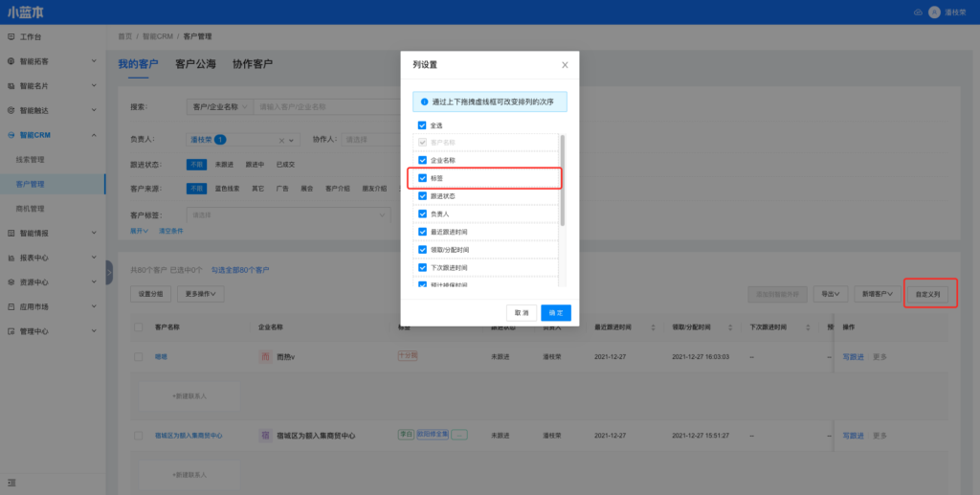Open the 导出 dropdown button
The height and width of the screenshot is (495, 980).
[829, 294]
